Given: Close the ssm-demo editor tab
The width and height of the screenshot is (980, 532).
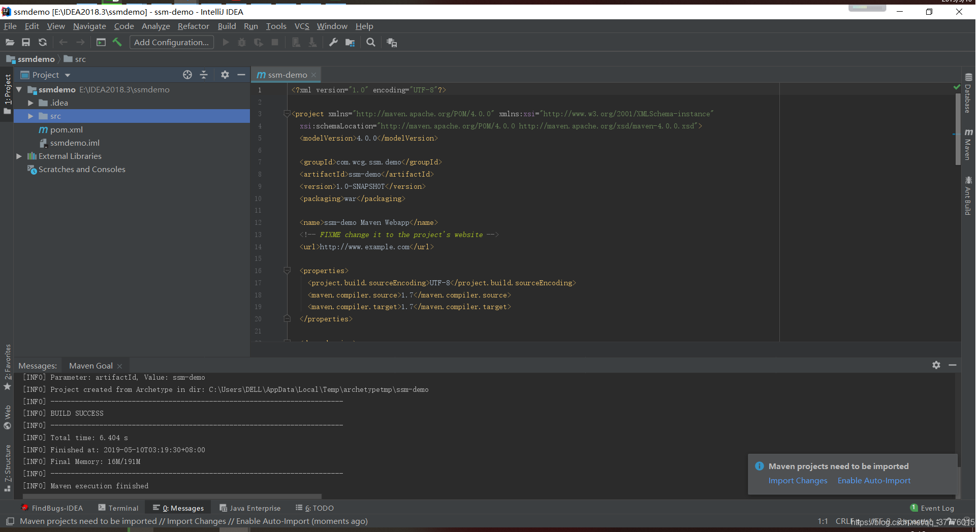Looking at the screenshot, I should [314, 75].
